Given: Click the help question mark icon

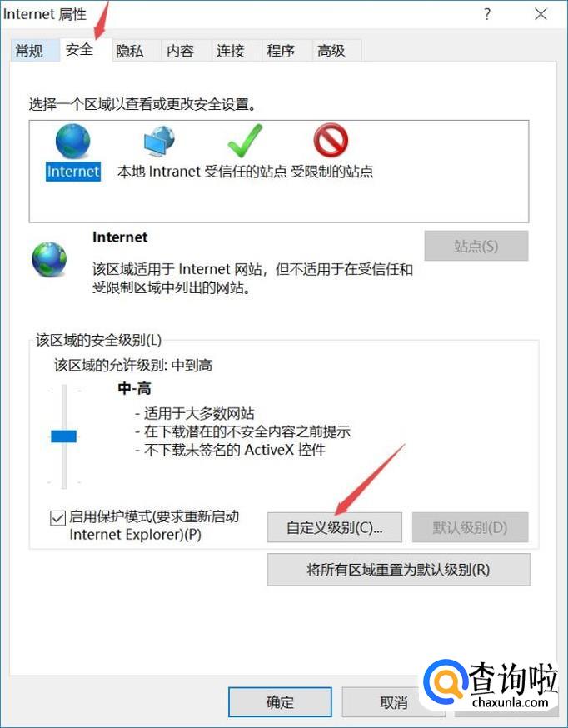Looking at the screenshot, I should point(486,14).
